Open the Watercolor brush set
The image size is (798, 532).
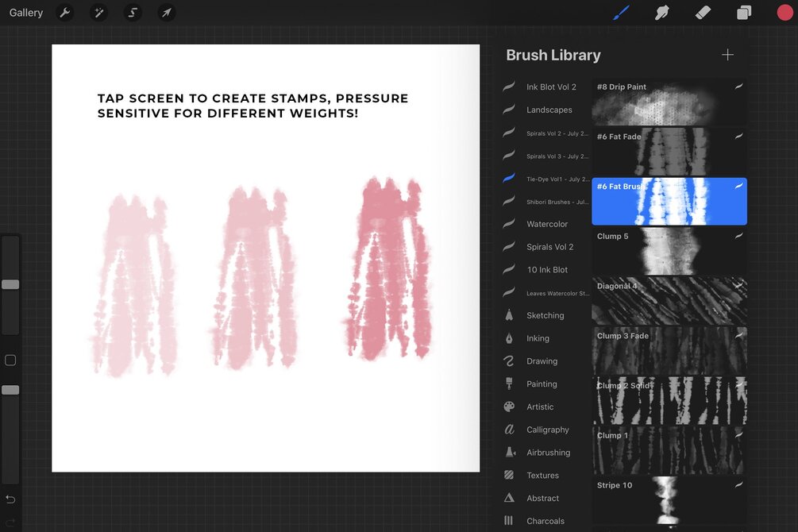click(547, 224)
